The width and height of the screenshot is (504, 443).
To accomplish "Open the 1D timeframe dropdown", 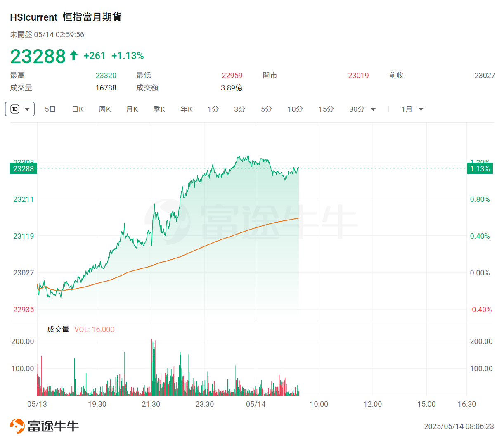I will pos(20,109).
